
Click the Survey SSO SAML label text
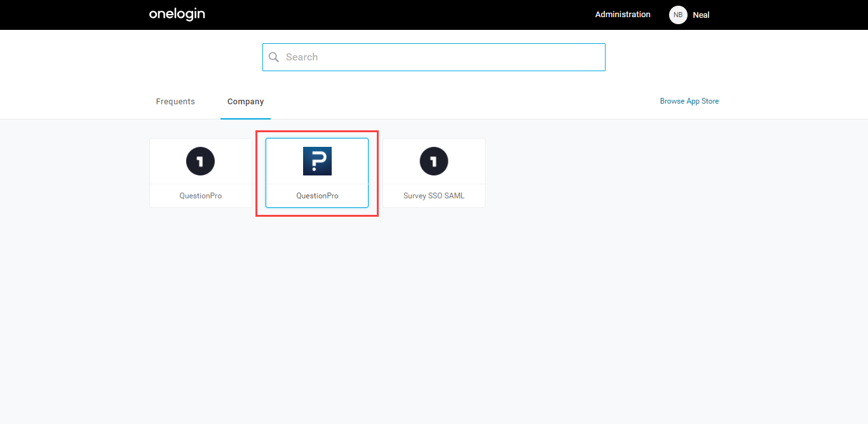click(433, 195)
